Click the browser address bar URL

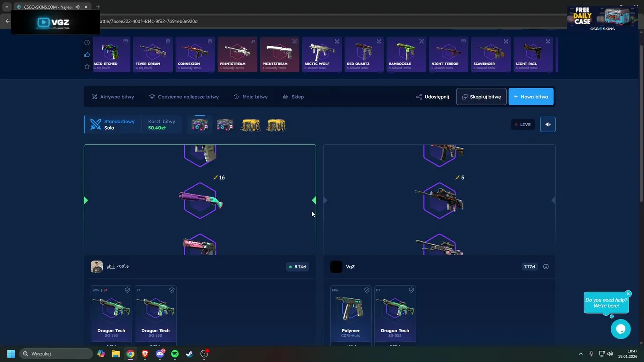coord(148,21)
